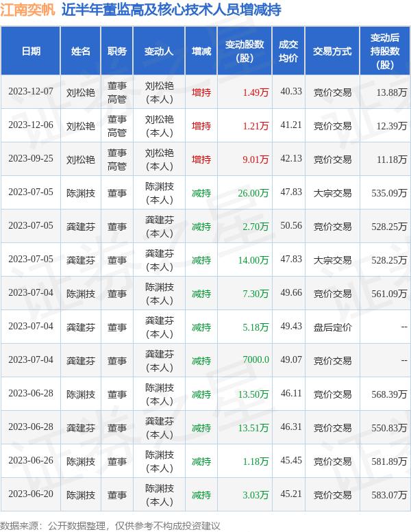411x532 pixels.
Task: Click the holding value 535.09万
Action: coord(389,193)
